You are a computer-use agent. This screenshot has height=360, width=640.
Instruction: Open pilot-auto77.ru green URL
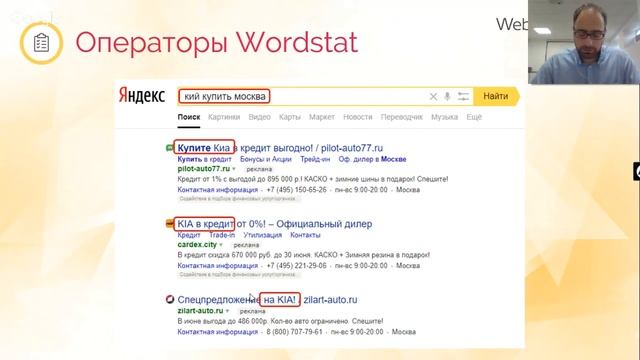[204, 169]
